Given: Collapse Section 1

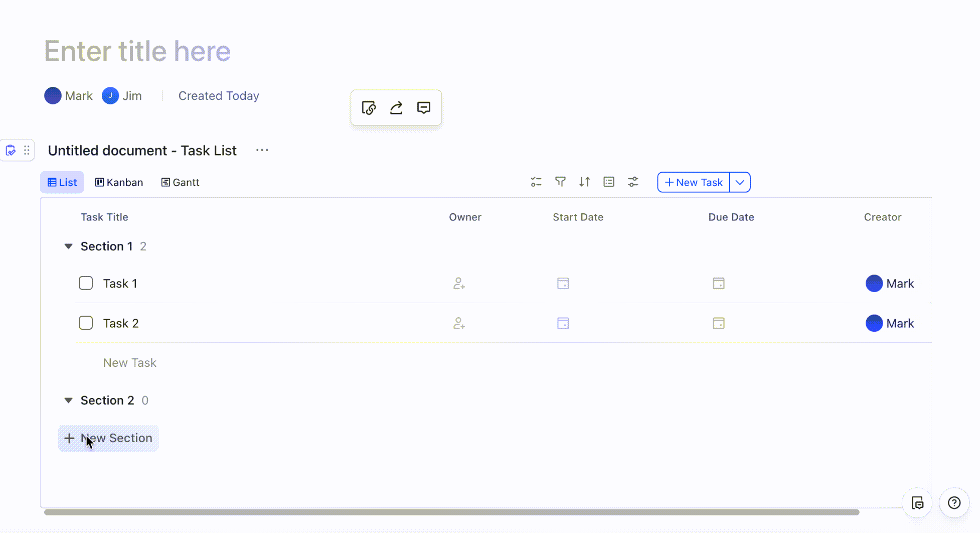Looking at the screenshot, I should pyautogui.click(x=68, y=246).
